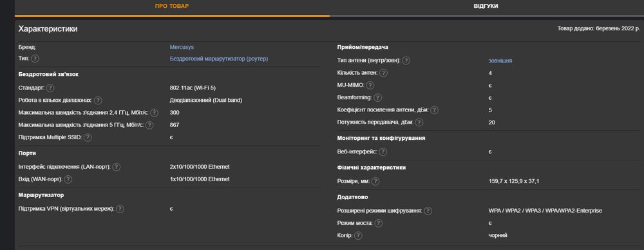Click the Маршрутизатор section heading
This screenshot has width=644, height=250.
pos(41,195)
